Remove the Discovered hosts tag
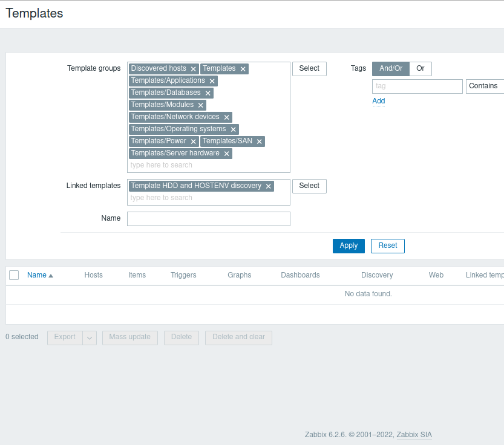This screenshot has height=445, width=504. point(194,69)
